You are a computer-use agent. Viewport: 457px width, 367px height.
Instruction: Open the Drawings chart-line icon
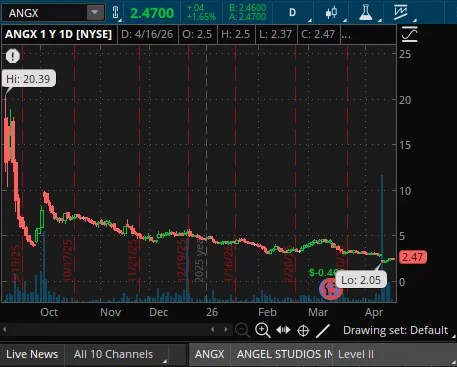[x=400, y=13]
